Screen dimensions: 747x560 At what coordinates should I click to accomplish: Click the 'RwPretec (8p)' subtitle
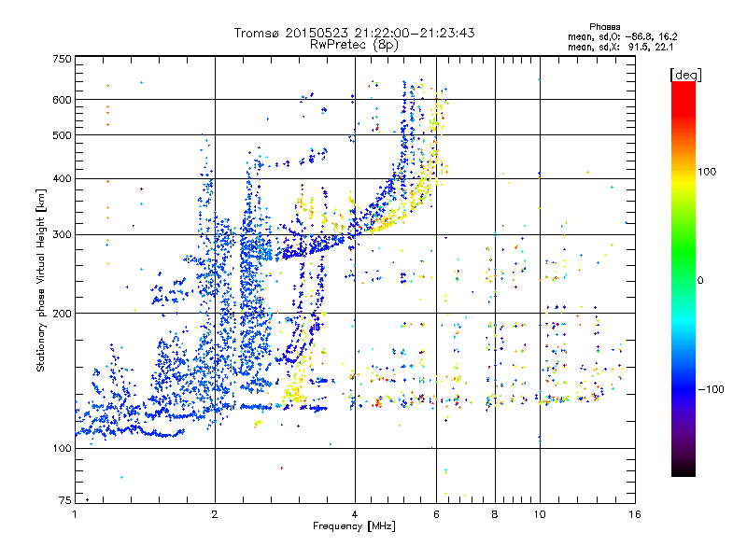pos(354,45)
